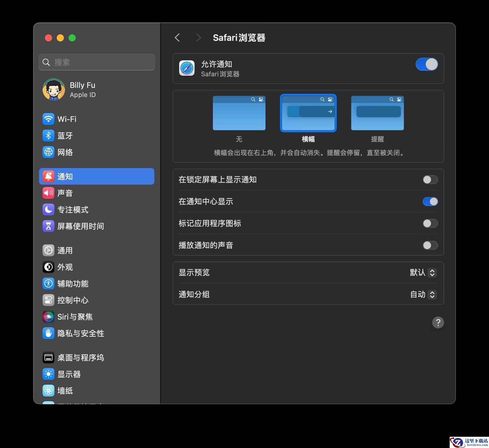Click the 播放通知的声音 label
The height and width of the screenshot is (448, 489).
pyautogui.click(x=206, y=245)
